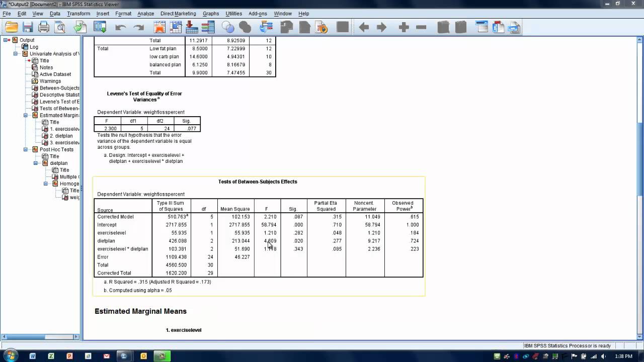Open Print Preview from the toolbar
Viewport: 644px width, 362px height.
[60, 27]
